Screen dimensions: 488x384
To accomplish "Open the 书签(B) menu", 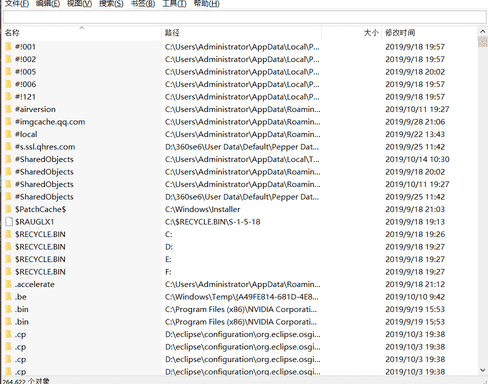I will pyautogui.click(x=143, y=4).
